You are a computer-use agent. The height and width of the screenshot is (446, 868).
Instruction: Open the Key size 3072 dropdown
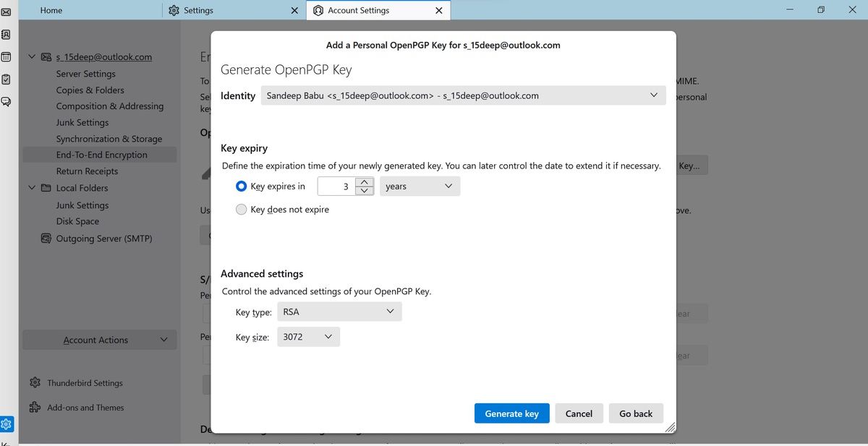(x=308, y=337)
